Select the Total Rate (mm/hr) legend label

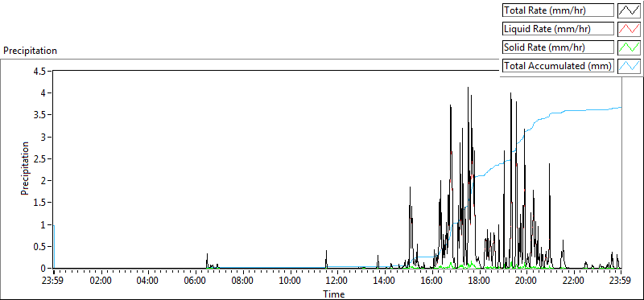[x=558, y=10]
